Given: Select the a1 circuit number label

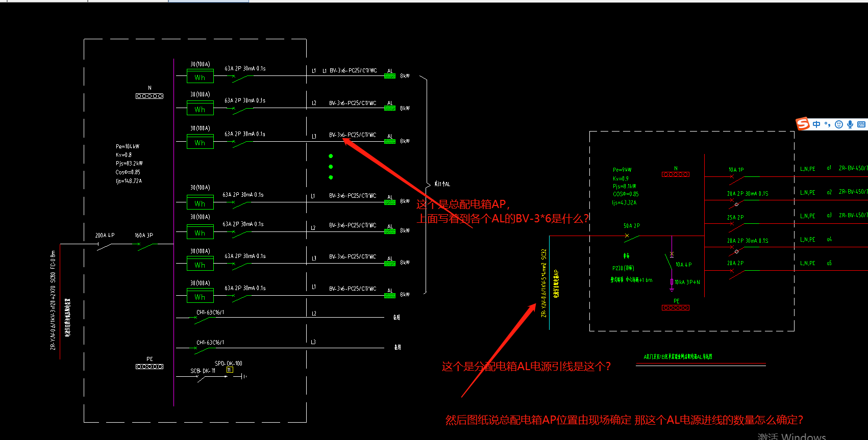Looking at the screenshot, I should pos(829,168).
